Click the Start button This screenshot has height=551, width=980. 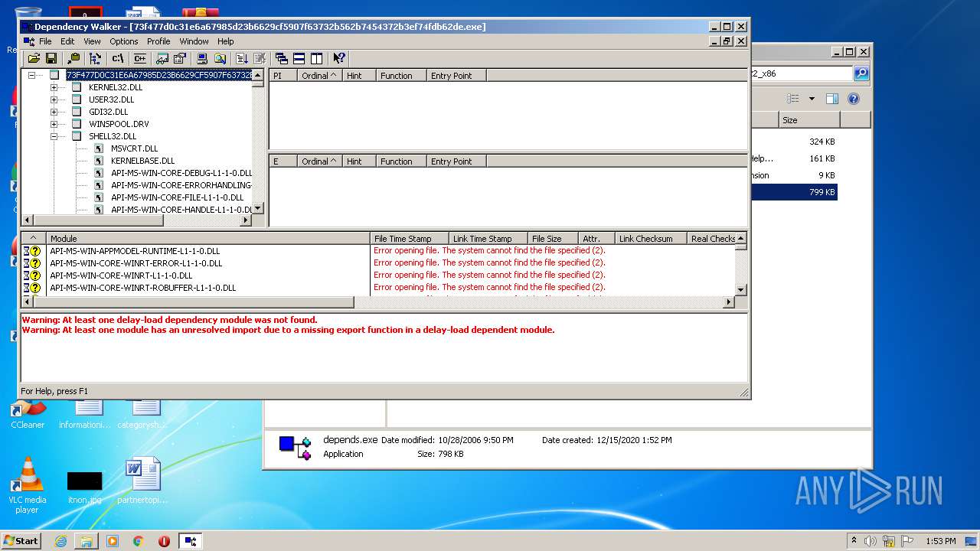coord(21,540)
